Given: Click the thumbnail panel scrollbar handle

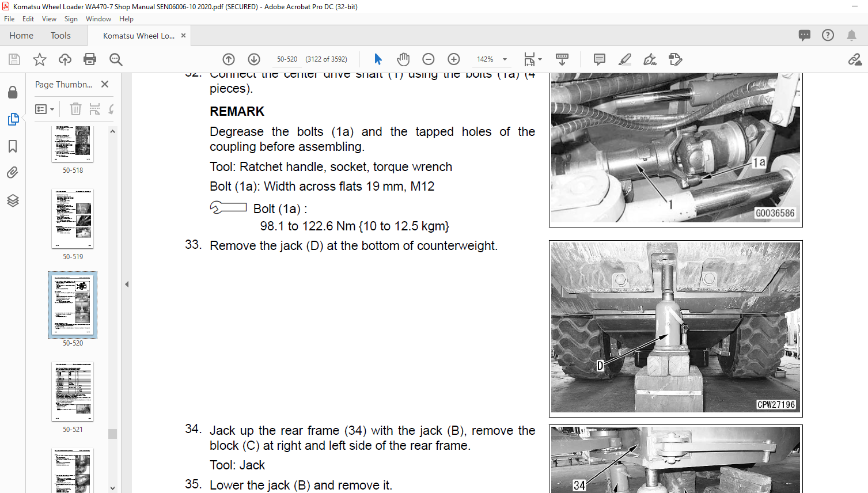Looking at the screenshot, I should pyautogui.click(x=112, y=434).
